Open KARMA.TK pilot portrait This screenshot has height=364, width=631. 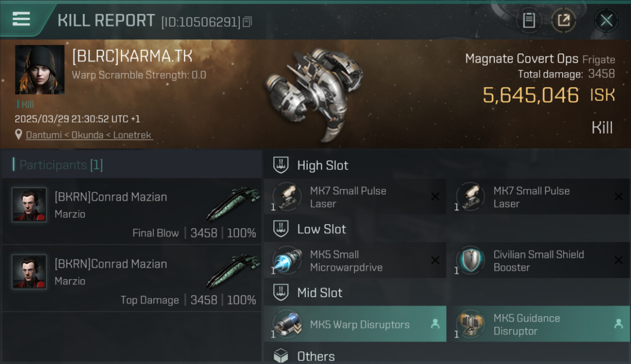point(40,69)
